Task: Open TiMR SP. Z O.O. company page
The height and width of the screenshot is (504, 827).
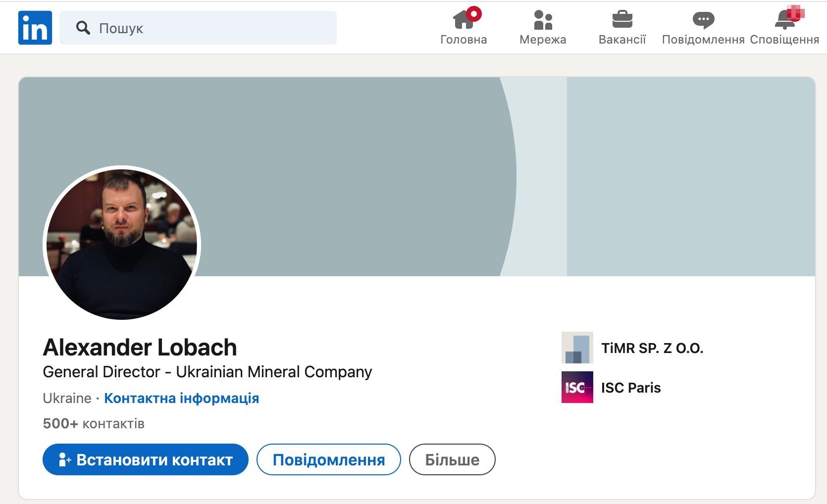Action: click(653, 348)
